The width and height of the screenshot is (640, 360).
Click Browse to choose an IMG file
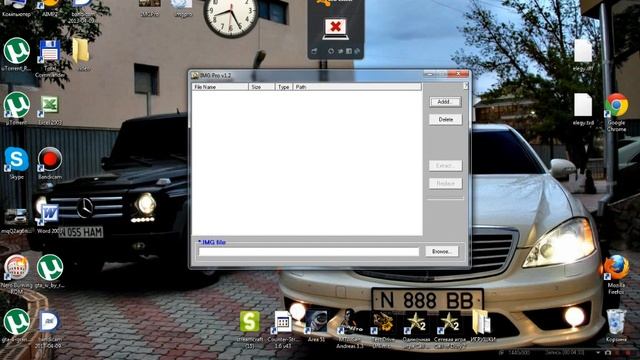tap(442, 251)
